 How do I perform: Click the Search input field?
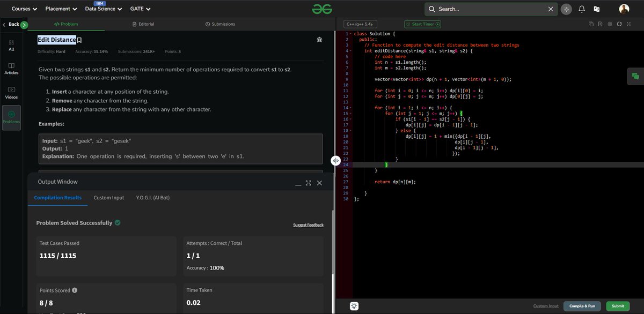(x=491, y=9)
